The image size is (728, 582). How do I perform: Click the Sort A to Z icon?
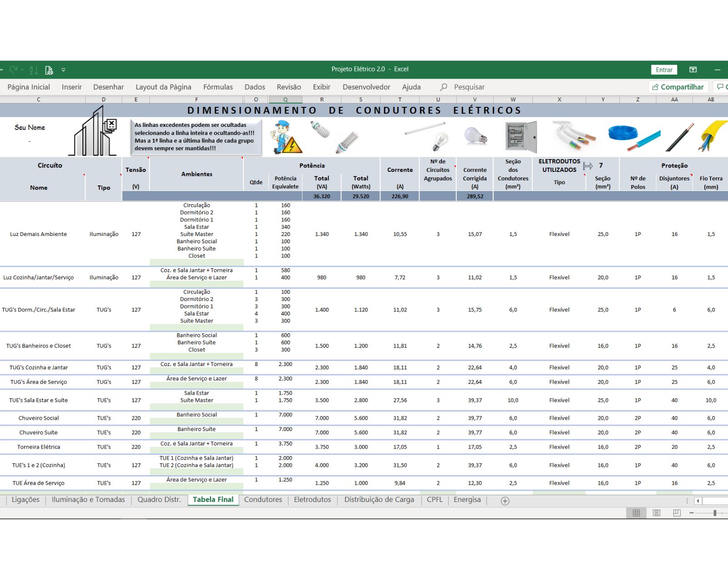tap(34, 70)
